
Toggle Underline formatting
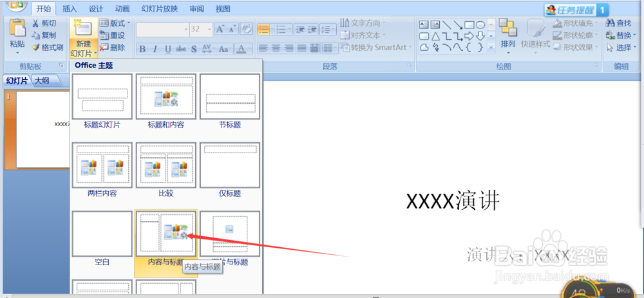(167, 50)
